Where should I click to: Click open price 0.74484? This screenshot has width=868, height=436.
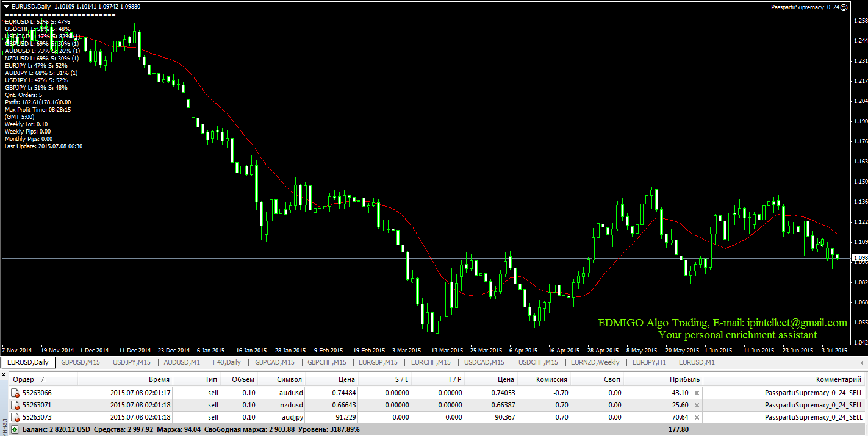[343, 393]
